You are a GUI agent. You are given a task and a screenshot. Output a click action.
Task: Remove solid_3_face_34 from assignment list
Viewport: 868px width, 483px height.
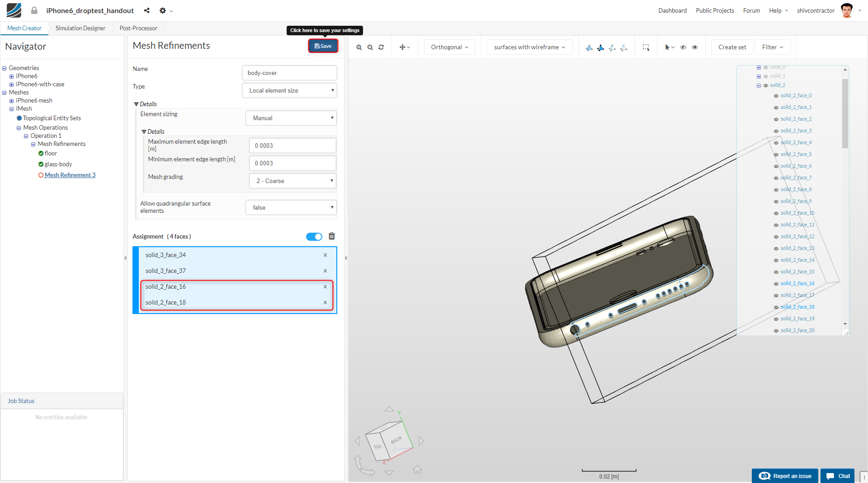pos(325,255)
